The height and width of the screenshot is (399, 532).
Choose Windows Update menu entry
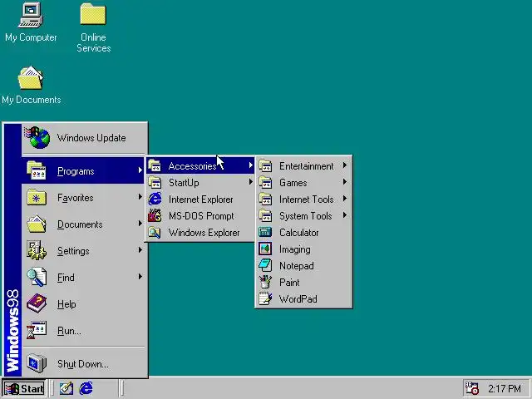tap(85, 138)
